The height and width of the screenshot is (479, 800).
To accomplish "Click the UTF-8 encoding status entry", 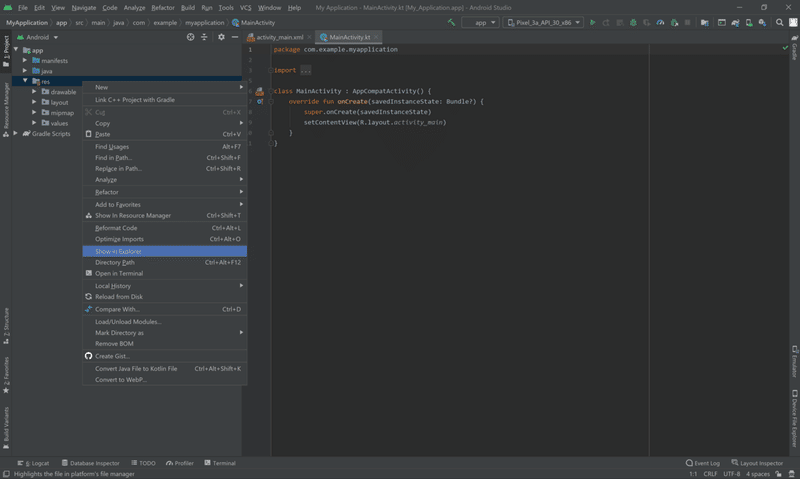I will click(x=731, y=474).
